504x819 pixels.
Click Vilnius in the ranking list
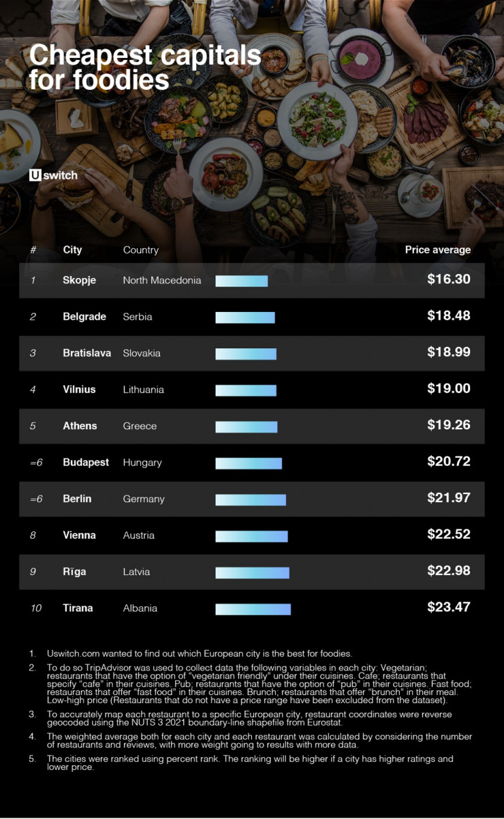pyautogui.click(x=79, y=390)
